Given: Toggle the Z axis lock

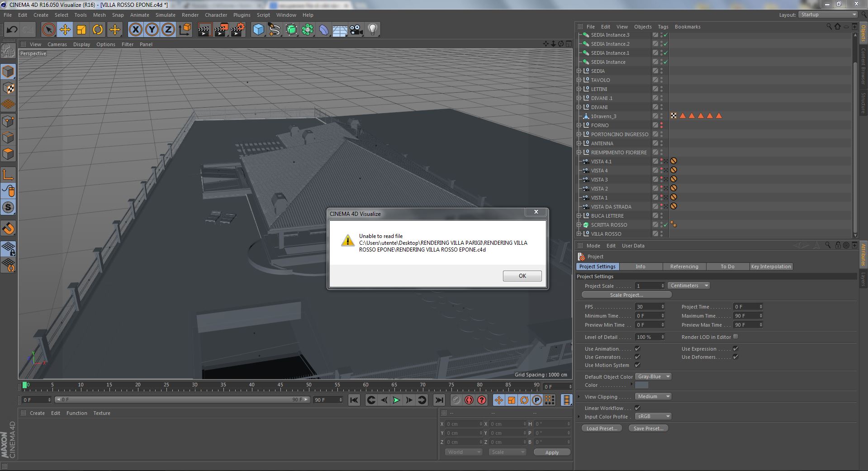Looking at the screenshot, I should point(168,30).
